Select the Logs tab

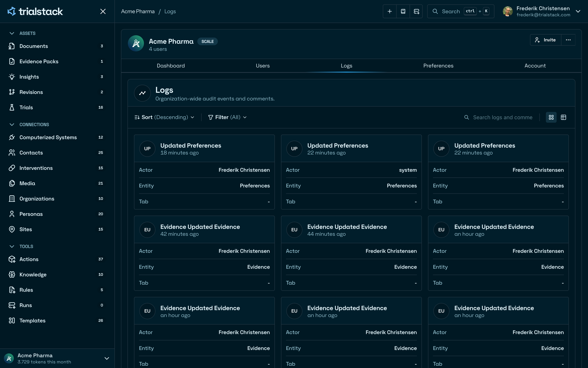point(346,66)
